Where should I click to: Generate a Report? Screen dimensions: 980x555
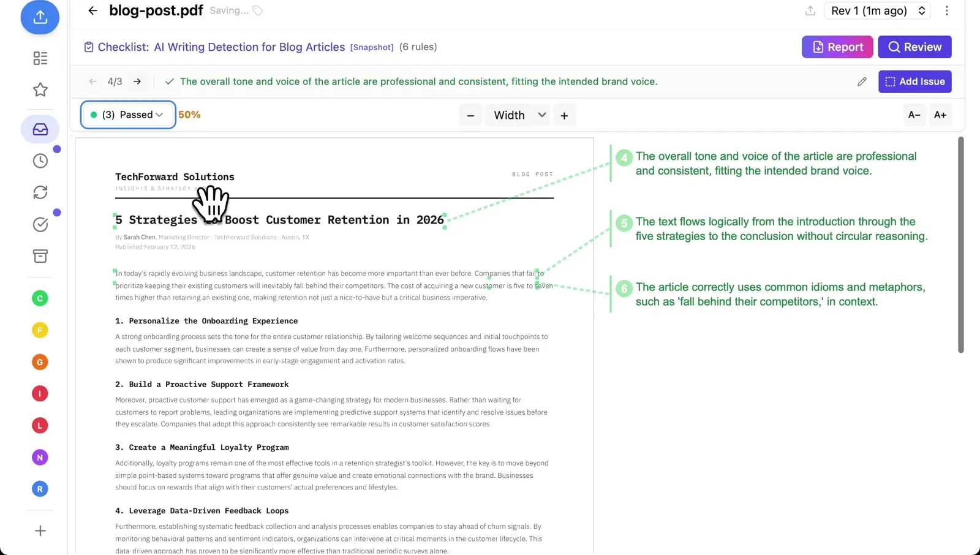(837, 47)
